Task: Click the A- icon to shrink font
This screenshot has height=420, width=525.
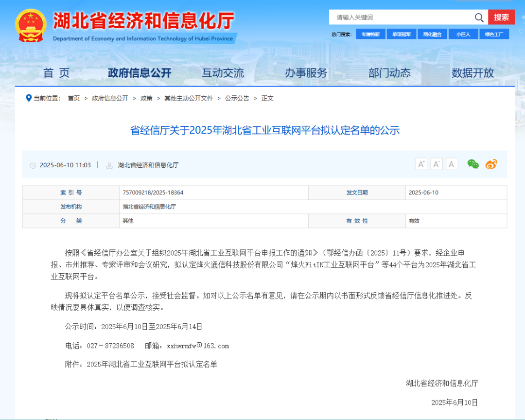Action: coord(437,164)
